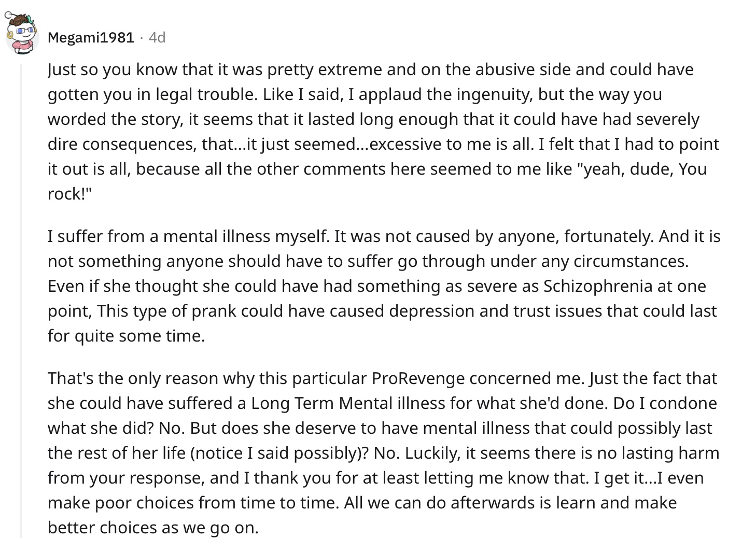Click the 4d comment timestamp
The image size is (756, 538).
click(157, 37)
